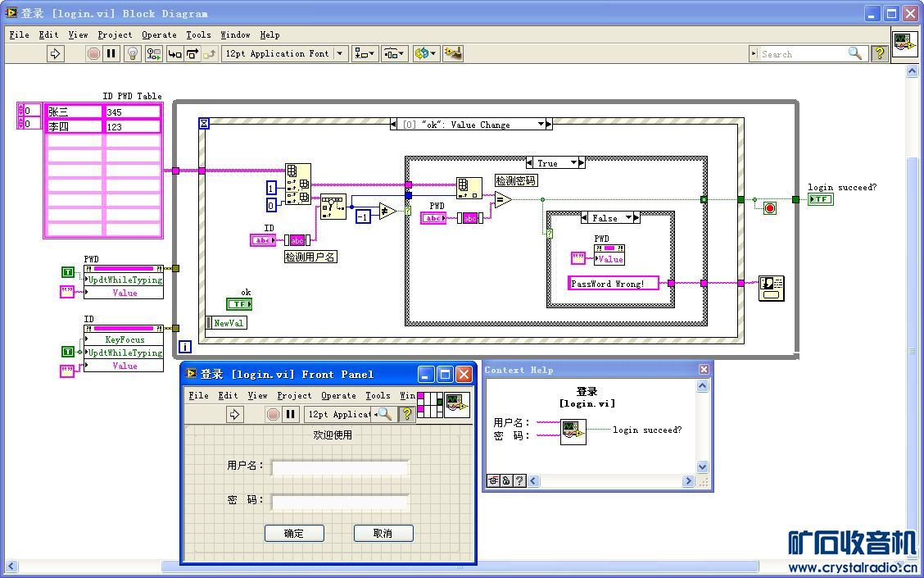Open Align Objects dropdown in toolbar
The height and width of the screenshot is (578, 924).
click(365, 53)
